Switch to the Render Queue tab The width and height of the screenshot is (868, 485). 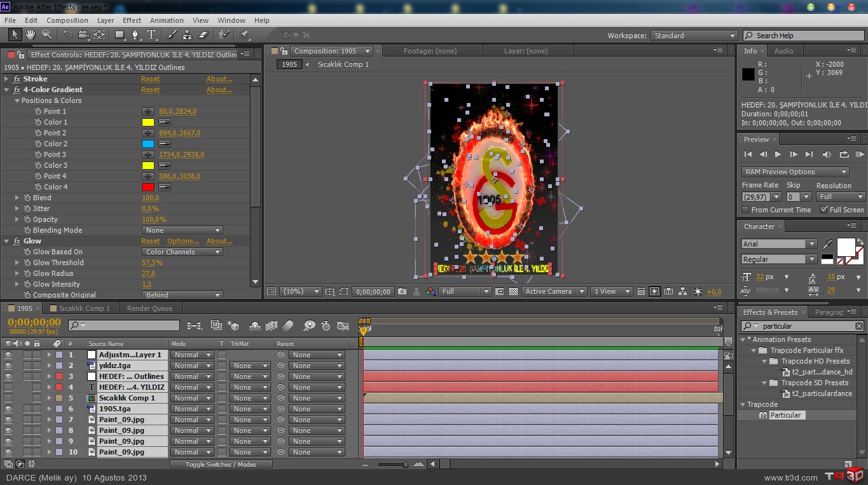coord(149,308)
